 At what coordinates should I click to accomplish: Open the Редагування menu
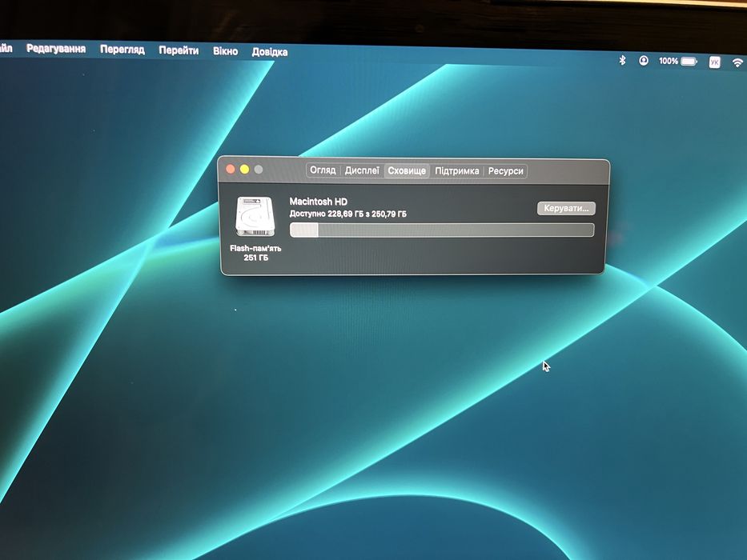coord(56,49)
